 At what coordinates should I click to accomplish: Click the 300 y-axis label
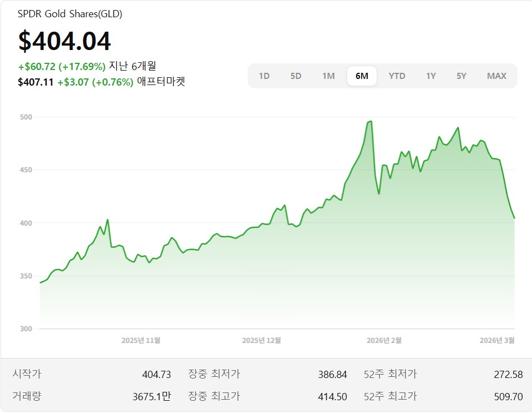click(x=26, y=329)
